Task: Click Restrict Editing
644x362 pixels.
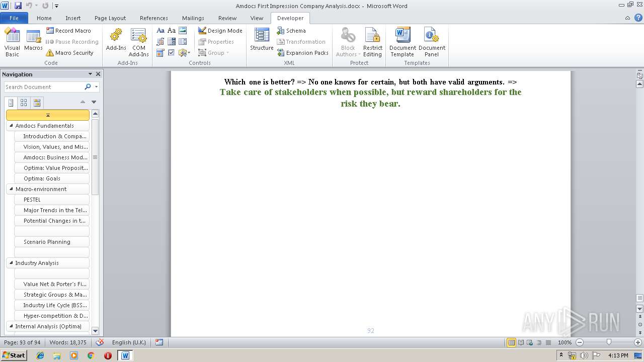Action: click(x=372, y=42)
